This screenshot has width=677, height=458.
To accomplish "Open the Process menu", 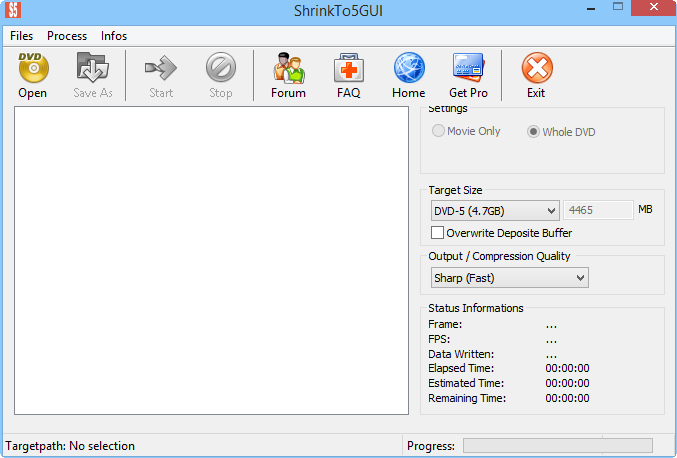I will (x=67, y=36).
